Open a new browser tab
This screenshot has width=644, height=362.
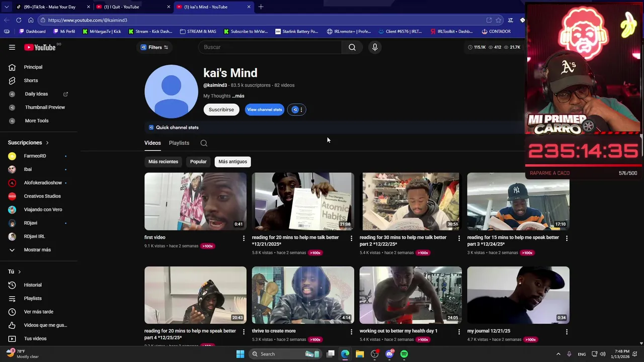pyautogui.click(x=261, y=7)
